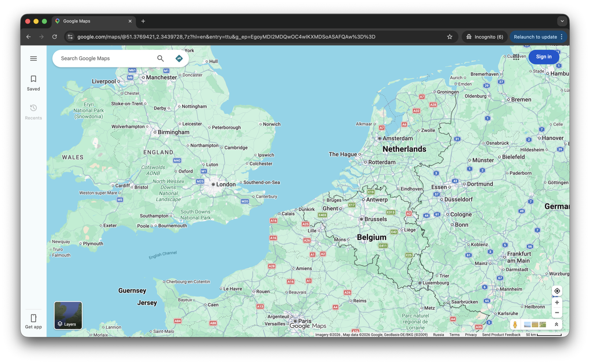
Task: Zoom in on the map with plus
Action: click(x=557, y=302)
